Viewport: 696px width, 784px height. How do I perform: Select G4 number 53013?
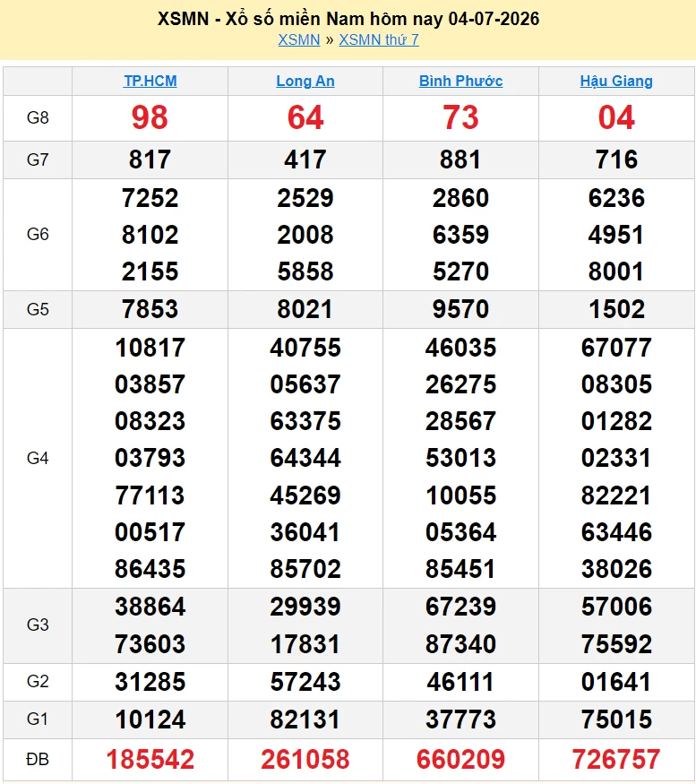[x=460, y=458]
